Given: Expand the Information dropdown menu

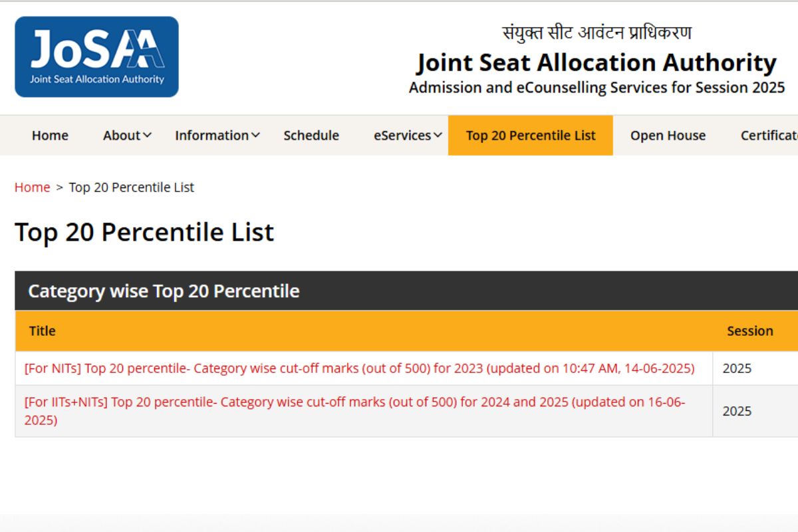Looking at the screenshot, I should 217,136.
